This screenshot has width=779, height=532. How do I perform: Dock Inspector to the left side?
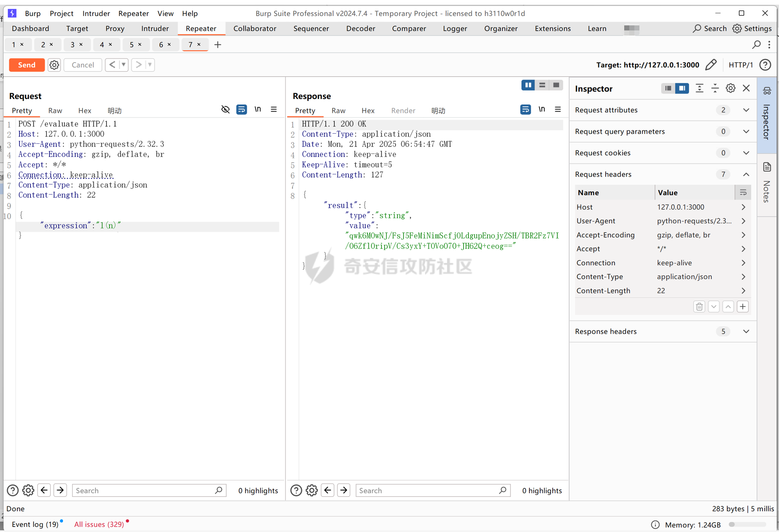coord(668,88)
